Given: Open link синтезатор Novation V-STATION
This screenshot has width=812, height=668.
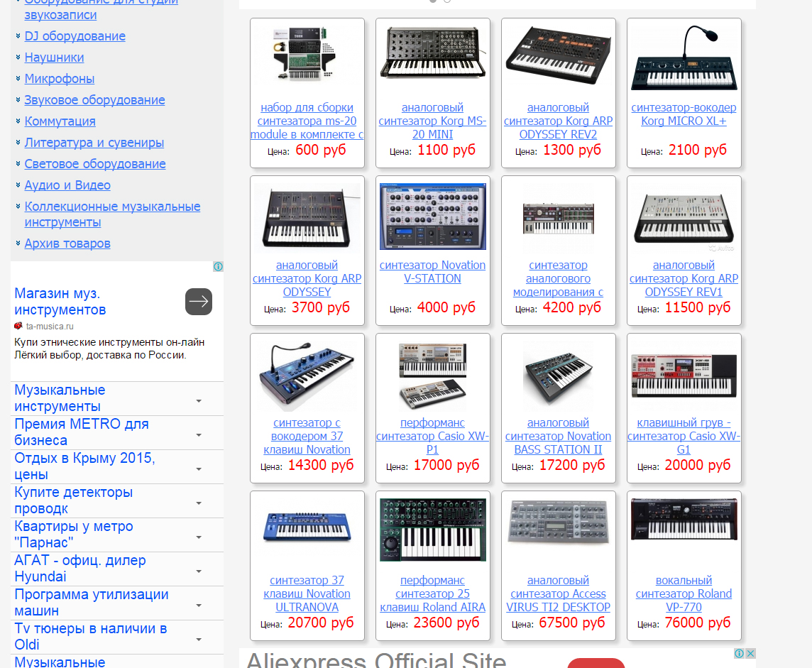Looking at the screenshot, I should click(x=433, y=272).
